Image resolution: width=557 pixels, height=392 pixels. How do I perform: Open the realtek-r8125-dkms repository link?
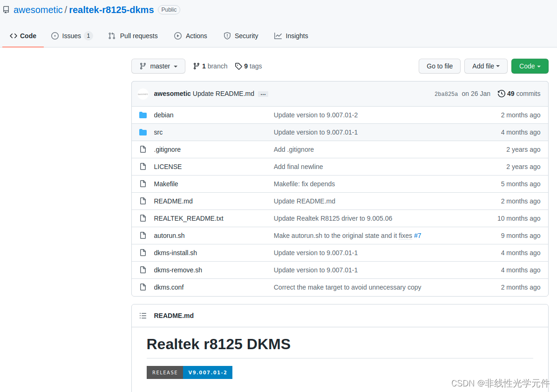click(x=112, y=10)
